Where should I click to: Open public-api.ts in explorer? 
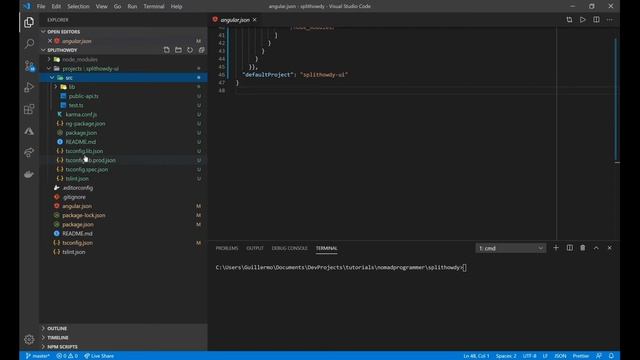coord(84,96)
